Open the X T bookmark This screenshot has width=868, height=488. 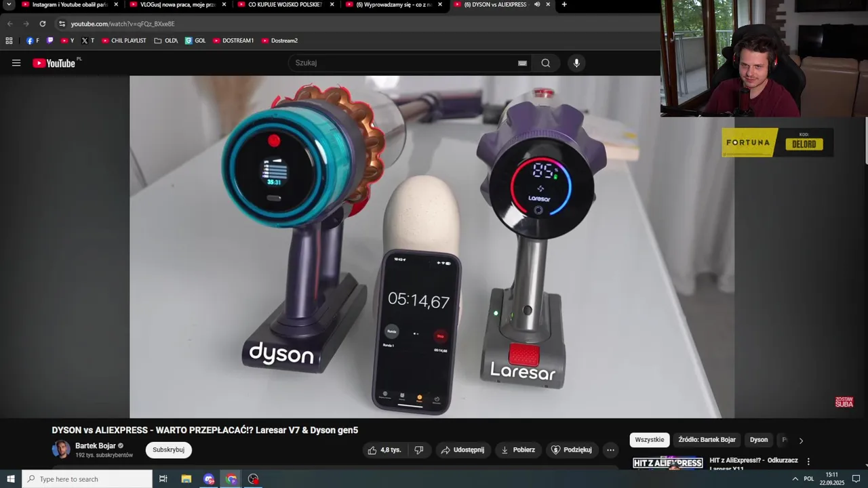tap(87, 41)
